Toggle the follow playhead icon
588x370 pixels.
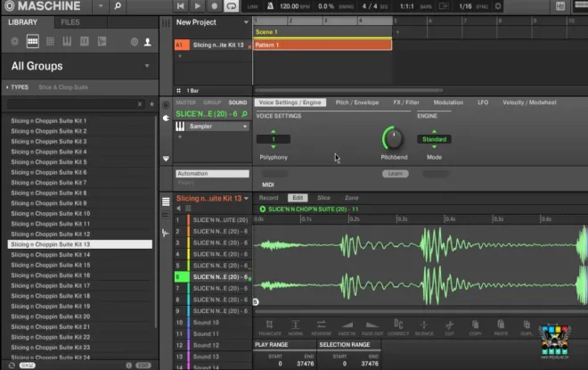coord(444,6)
